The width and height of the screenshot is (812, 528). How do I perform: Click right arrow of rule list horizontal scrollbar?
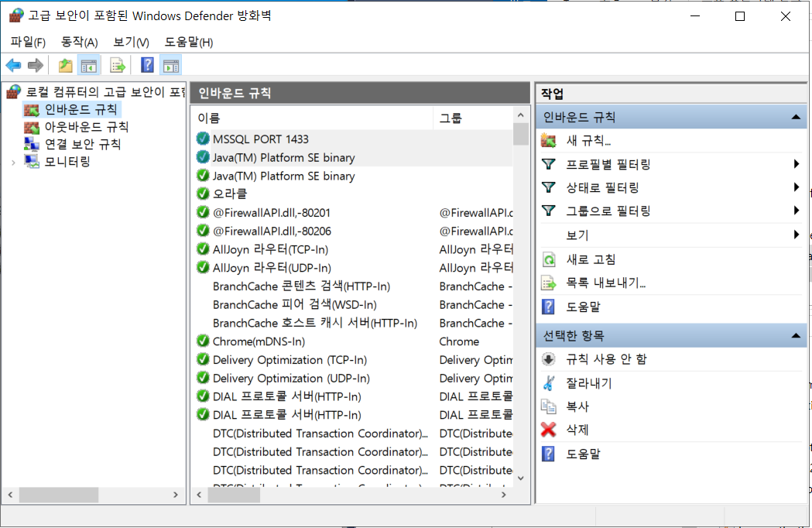click(503, 495)
